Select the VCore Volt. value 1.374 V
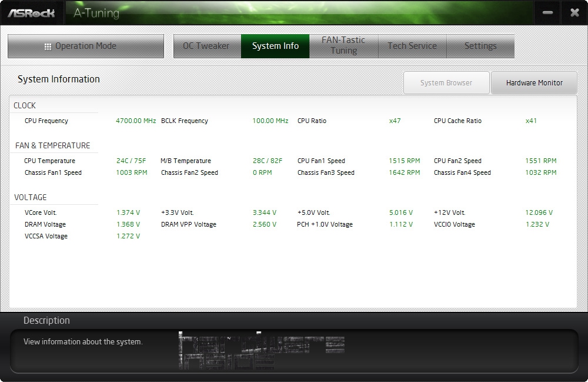Viewport: 588px width, 382px height. click(x=128, y=212)
